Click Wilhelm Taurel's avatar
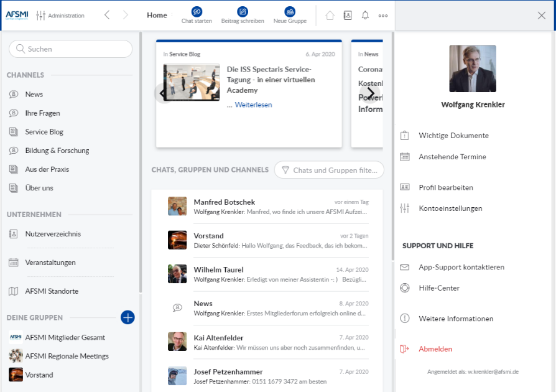556x392 pixels. 177,274
